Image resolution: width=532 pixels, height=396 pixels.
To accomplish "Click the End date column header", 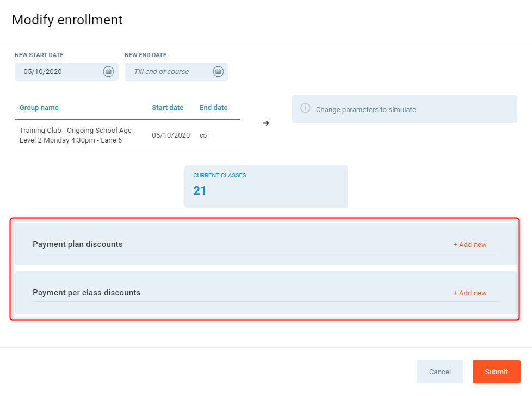I will click(213, 108).
